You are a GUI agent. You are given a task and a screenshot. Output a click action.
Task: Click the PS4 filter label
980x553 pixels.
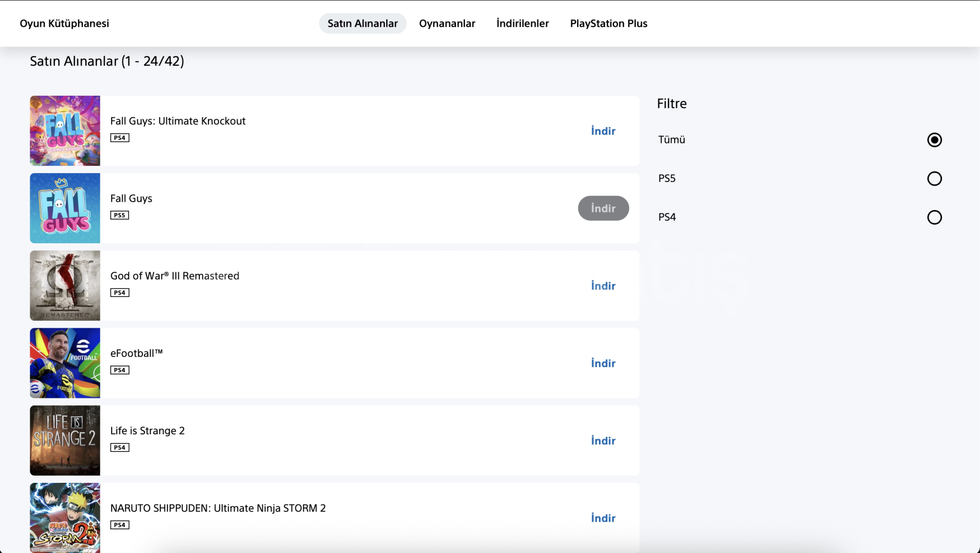[x=667, y=217]
